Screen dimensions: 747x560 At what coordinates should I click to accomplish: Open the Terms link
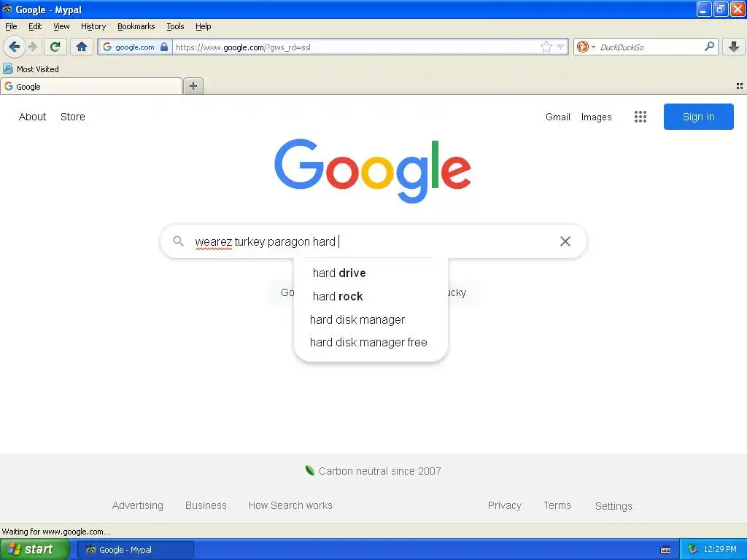(557, 505)
